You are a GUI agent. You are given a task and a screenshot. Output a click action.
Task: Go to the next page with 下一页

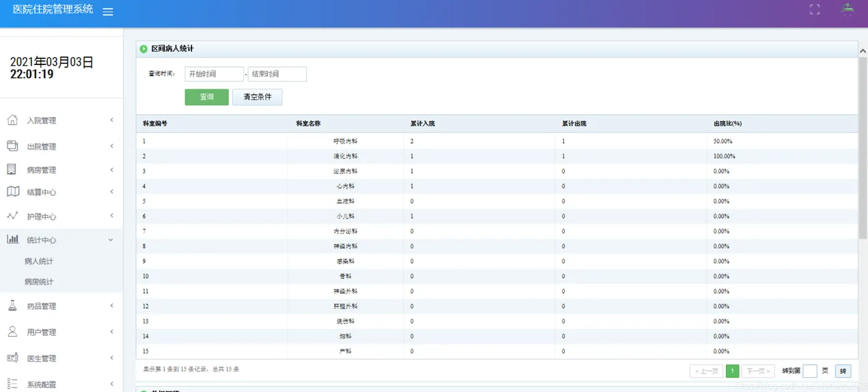(x=758, y=371)
